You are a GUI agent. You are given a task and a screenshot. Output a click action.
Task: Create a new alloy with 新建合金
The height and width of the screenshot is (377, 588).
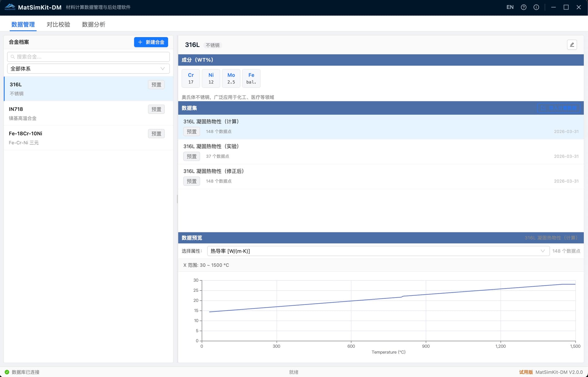(x=151, y=42)
